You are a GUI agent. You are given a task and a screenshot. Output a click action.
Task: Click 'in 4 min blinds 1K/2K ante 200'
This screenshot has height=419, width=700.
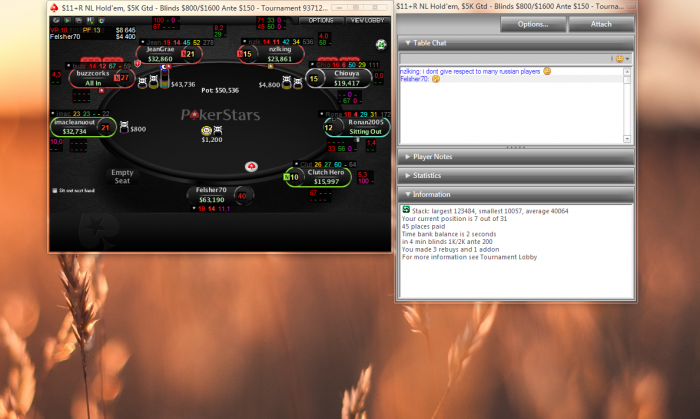(447, 241)
